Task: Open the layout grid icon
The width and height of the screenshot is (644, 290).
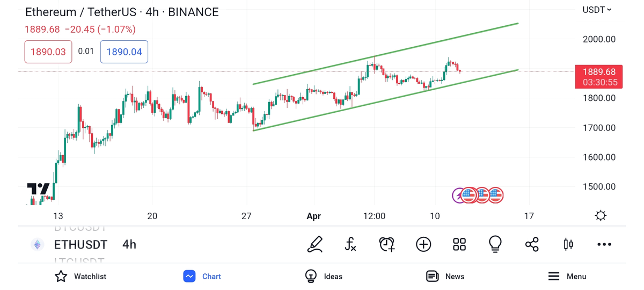Action: tap(459, 244)
